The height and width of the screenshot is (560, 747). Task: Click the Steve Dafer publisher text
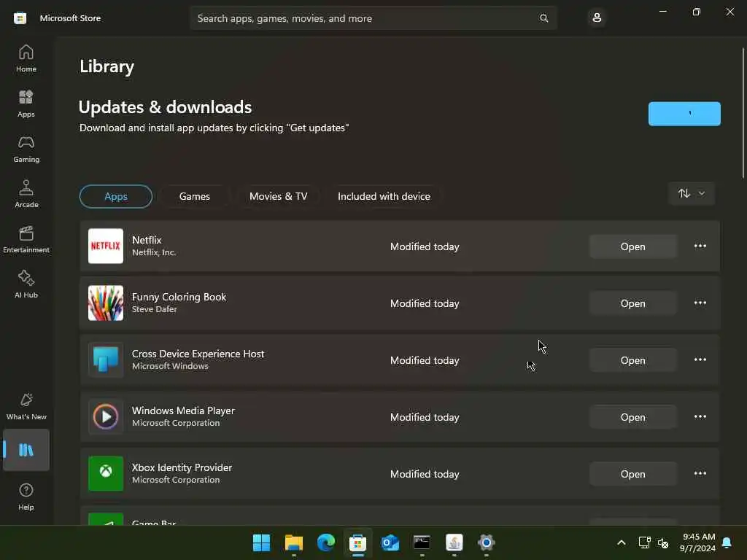coord(155,309)
